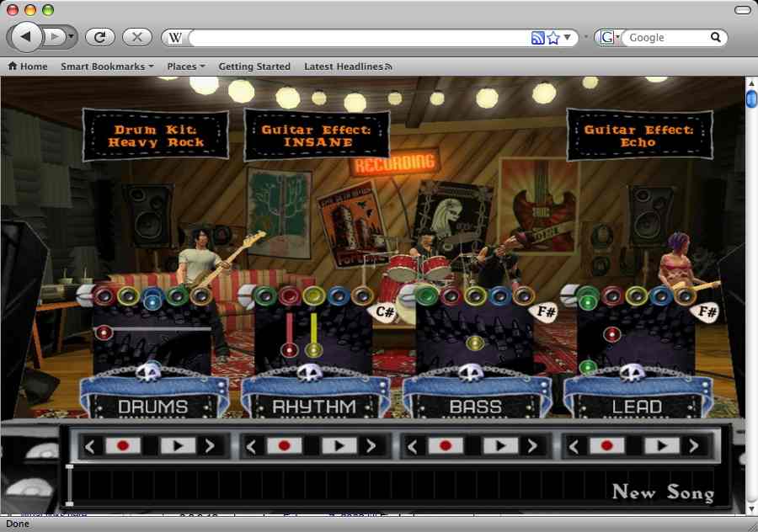Click the RECORDING neon sign
758x532 pixels.
coord(395,164)
